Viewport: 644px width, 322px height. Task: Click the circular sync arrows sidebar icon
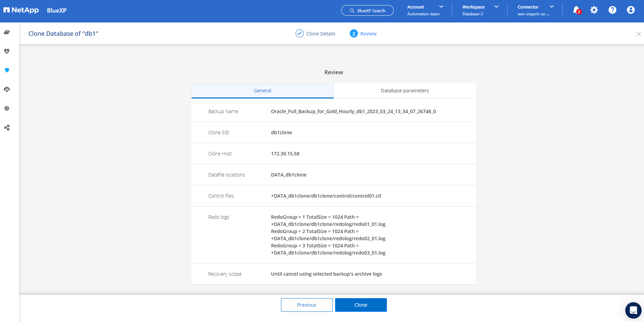coord(7,108)
